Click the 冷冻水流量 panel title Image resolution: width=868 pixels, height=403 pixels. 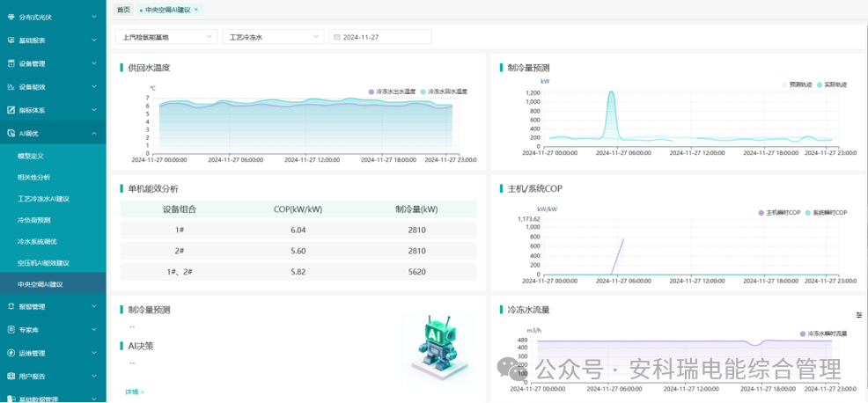tap(528, 310)
